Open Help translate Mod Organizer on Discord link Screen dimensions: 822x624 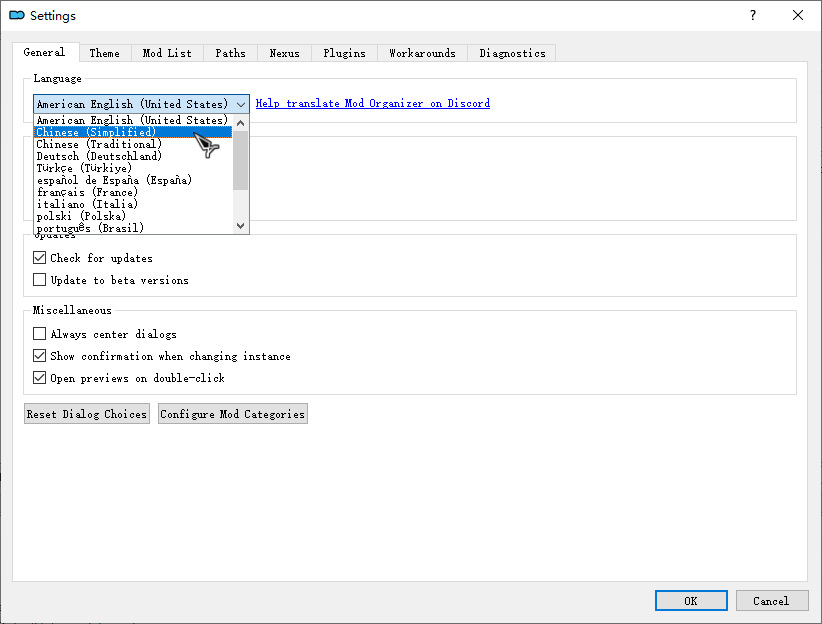pos(373,103)
